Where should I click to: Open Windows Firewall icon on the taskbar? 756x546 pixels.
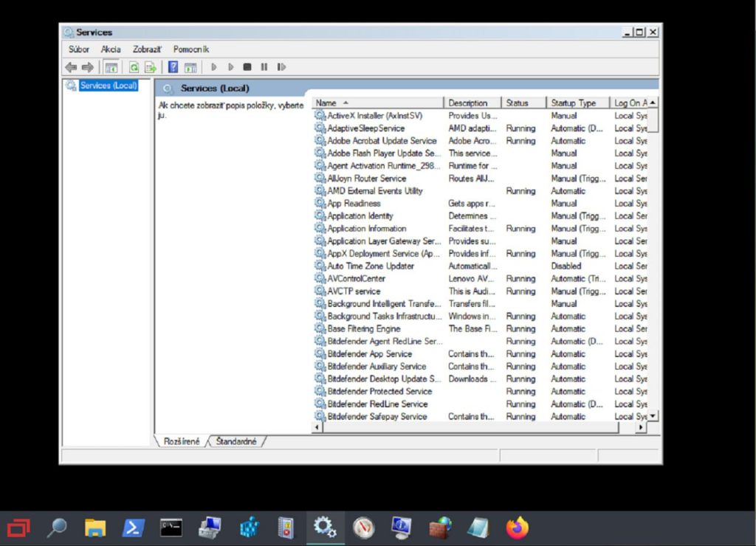[440, 528]
